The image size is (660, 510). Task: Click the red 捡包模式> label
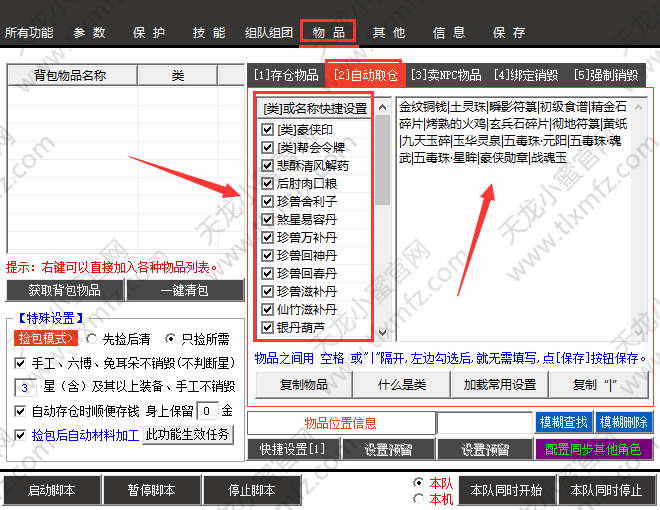click(x=46, y=338)
